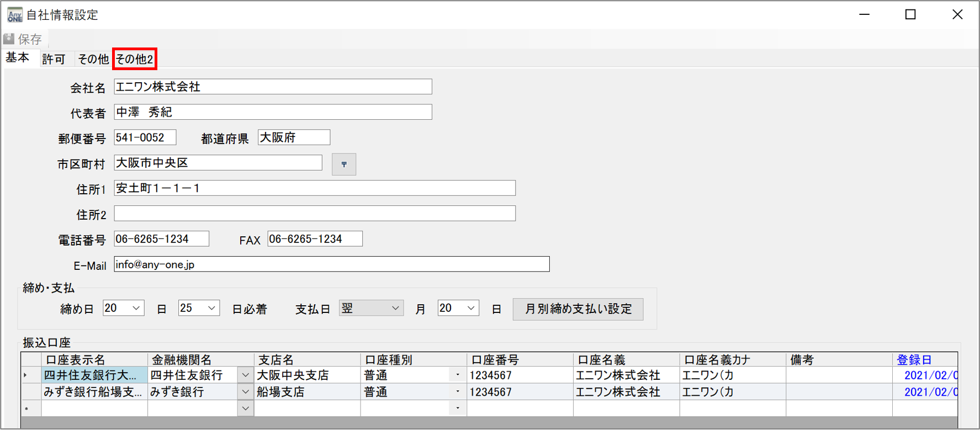Click the E-Mail input field
Image resolution: width=980 pixels, height=430 pixels.
[x=331, y=264]
